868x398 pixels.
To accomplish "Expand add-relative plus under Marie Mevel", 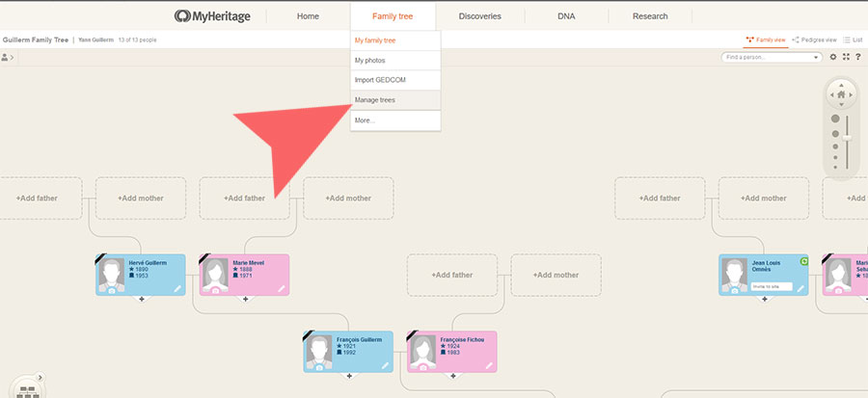I will 245,299.
